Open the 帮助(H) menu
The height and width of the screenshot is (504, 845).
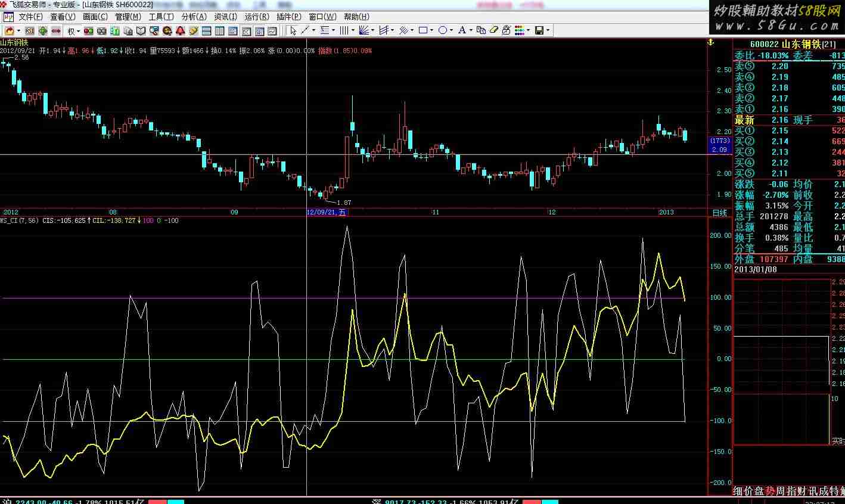(356, 17)
